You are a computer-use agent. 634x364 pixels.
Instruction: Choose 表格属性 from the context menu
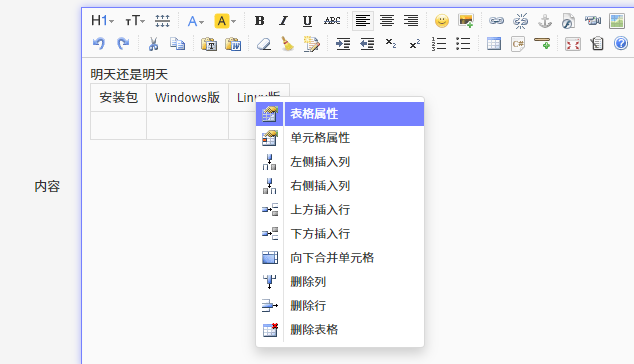(x=340, y=114)
